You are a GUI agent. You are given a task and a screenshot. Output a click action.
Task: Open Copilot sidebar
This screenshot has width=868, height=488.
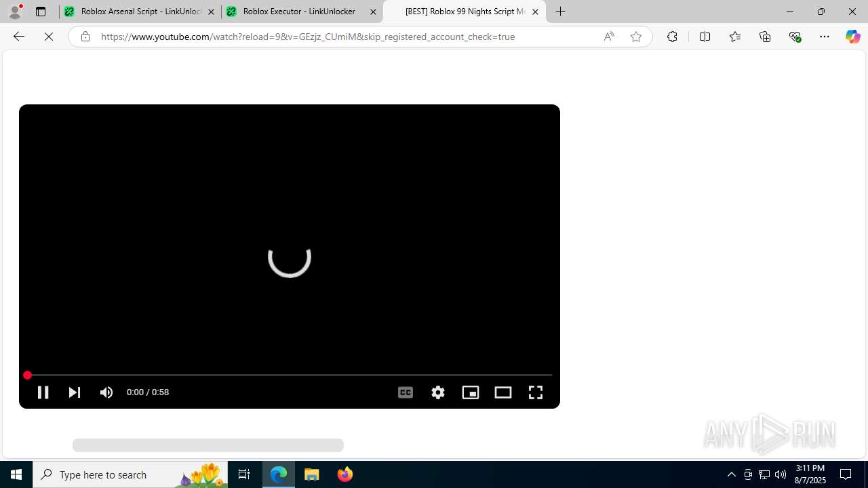[852, 37]
